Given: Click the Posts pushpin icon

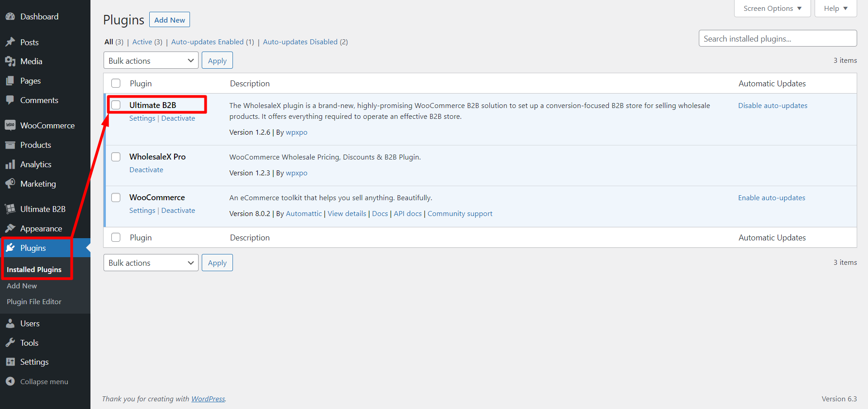Looking at the screenshot, I should pyautogui.click(x=10, y=42).
